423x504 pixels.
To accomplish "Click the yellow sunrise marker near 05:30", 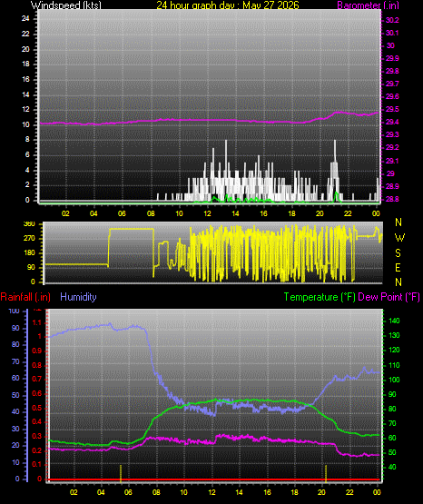I will [121, 473].
